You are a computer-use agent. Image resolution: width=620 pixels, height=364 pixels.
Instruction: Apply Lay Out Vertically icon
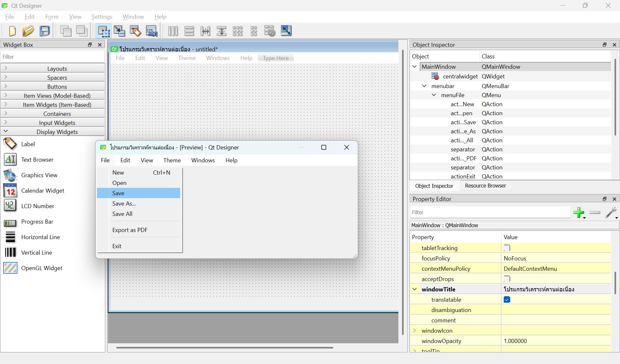click(x=189, y=31)
